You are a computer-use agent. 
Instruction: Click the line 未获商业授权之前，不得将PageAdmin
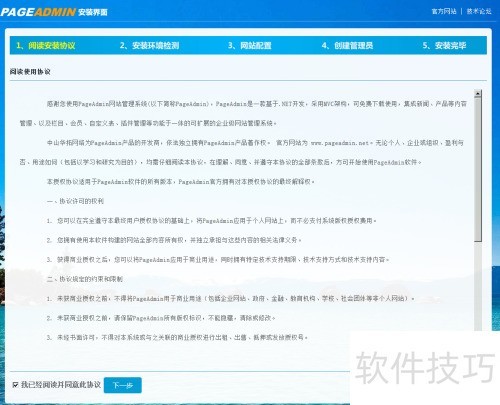(230, 299)
